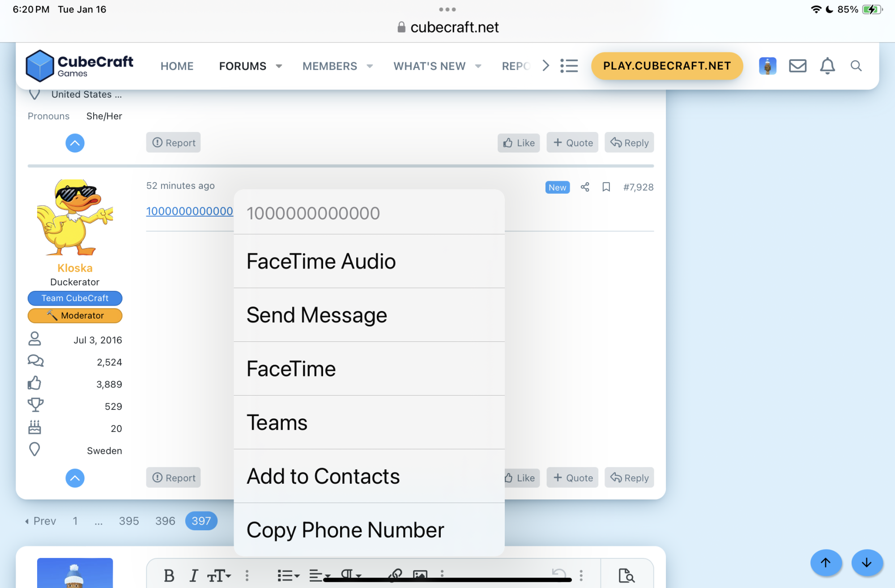Screen dimensions: 895x588
Task: Go to the HOME nav item
Action: tap(177, 66)
